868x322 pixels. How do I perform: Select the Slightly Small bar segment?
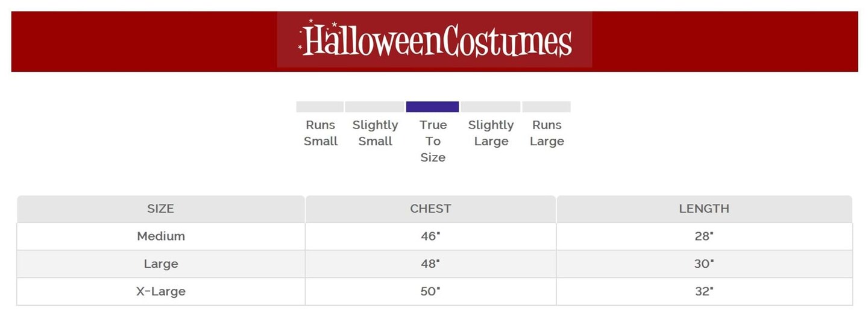tap(374, 107)
